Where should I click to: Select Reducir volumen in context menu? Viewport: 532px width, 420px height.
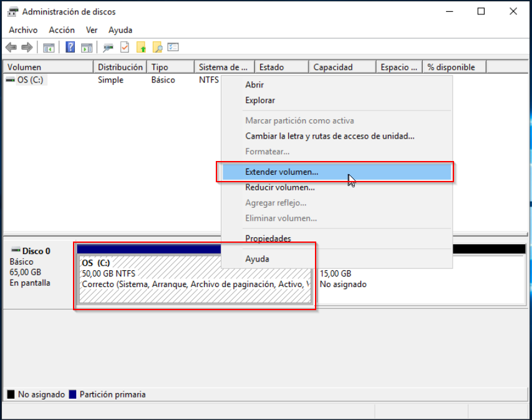click(279, 187)
